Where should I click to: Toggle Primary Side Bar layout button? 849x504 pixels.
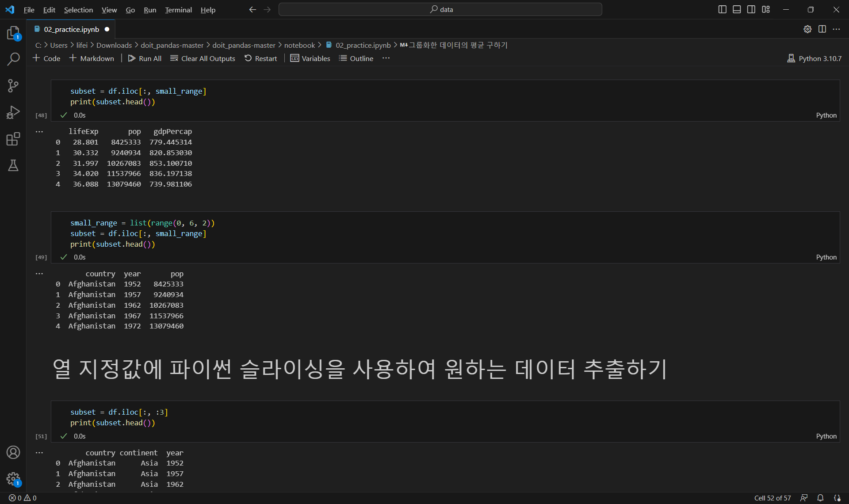click(722, 9)
